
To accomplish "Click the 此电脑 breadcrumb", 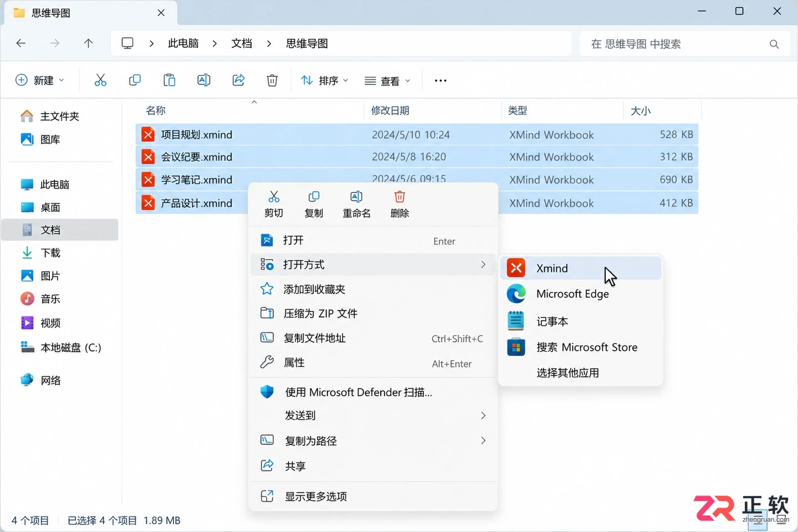I will [x=183, y=43].
